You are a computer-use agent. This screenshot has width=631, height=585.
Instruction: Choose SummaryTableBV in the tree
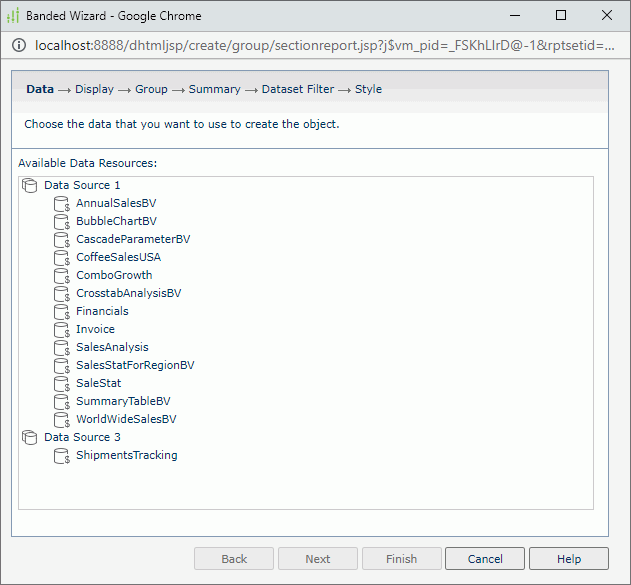(x=123, y=401)
